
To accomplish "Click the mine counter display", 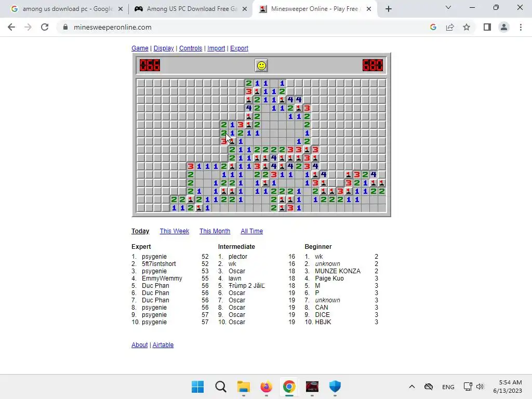I will coord(150,65).
